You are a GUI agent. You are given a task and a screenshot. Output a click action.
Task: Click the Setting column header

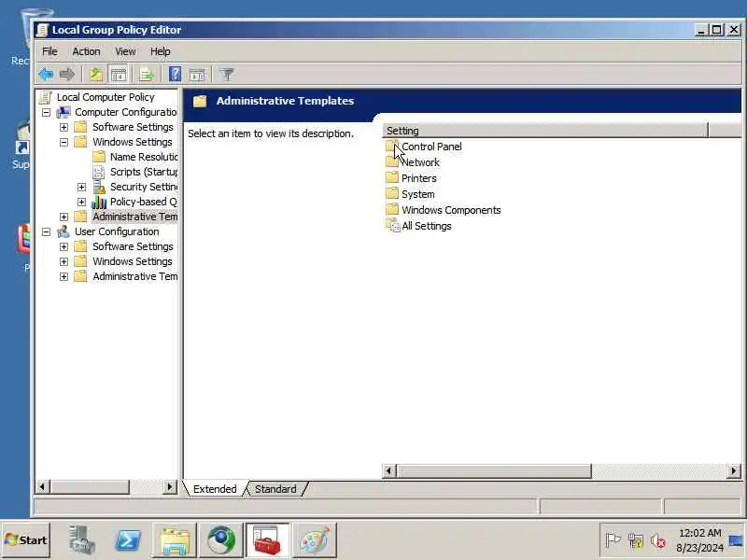click(x=545, y=131)
